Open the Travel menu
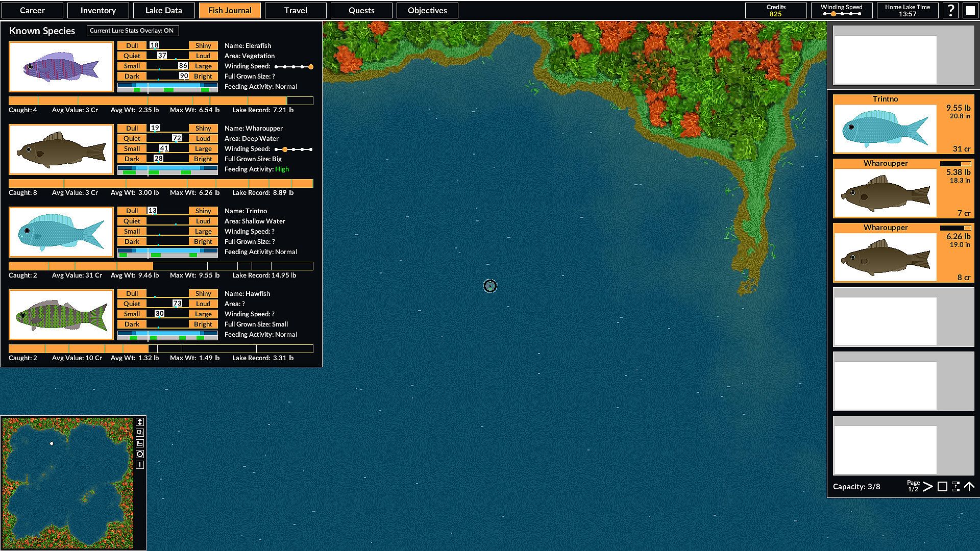980x551 pixels. (296, 10)
